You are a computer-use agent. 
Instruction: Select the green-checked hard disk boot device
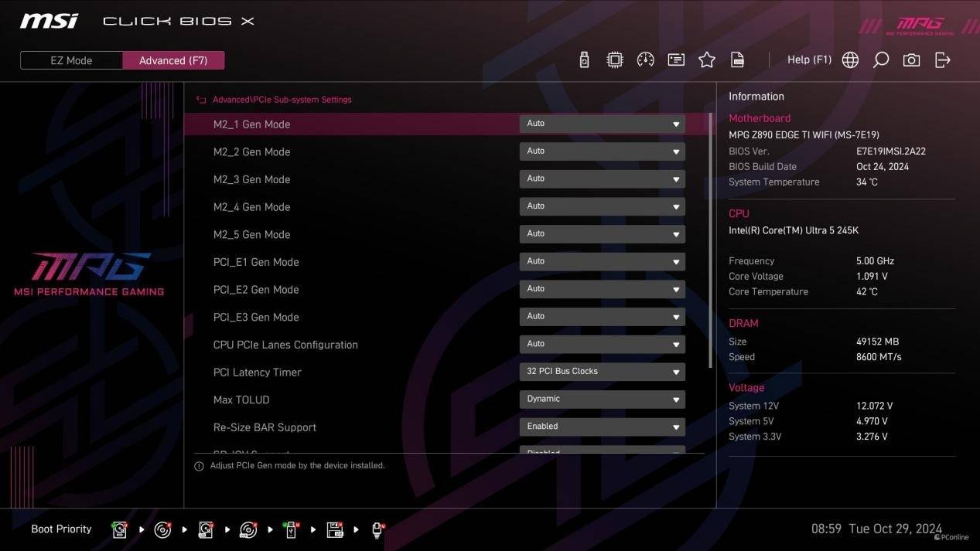119,529
